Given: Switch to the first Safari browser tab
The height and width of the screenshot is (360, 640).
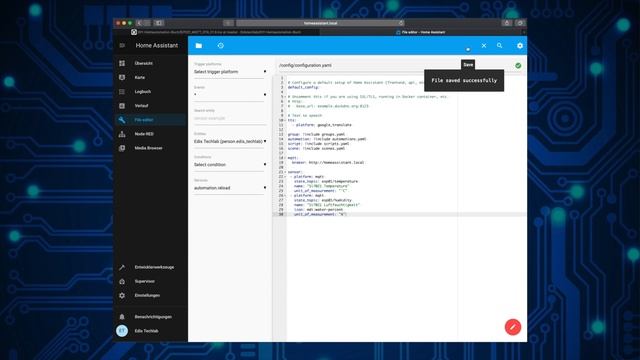Looking at the screenshot, I should click(218, 32).
